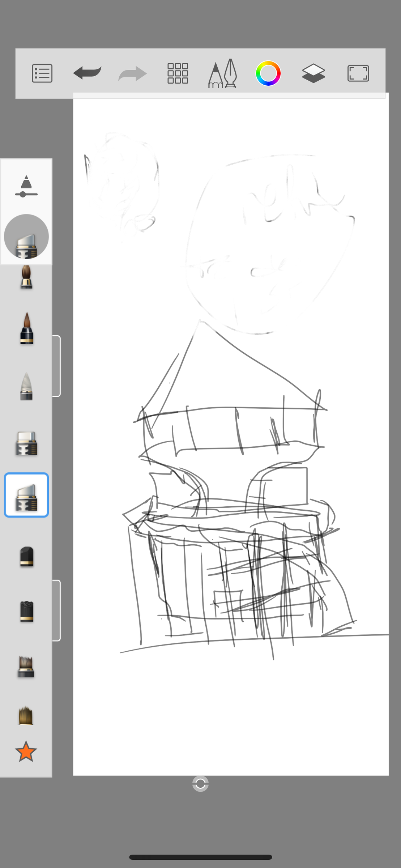Select the black chisel felt marker
The image size is (401, 868).
coord(27,556)
